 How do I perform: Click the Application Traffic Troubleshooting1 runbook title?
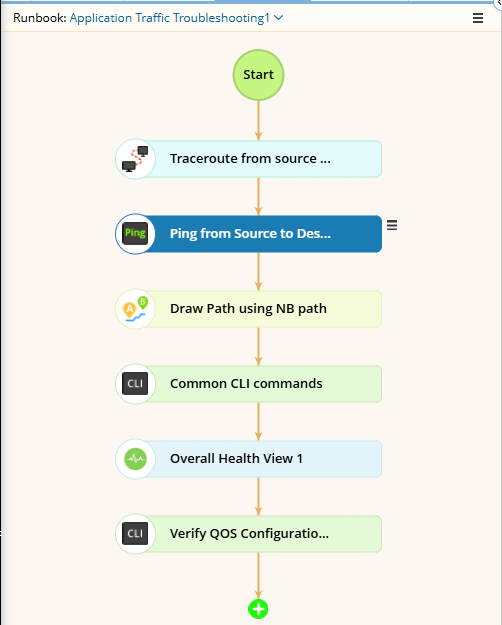(x=169, y=18)
